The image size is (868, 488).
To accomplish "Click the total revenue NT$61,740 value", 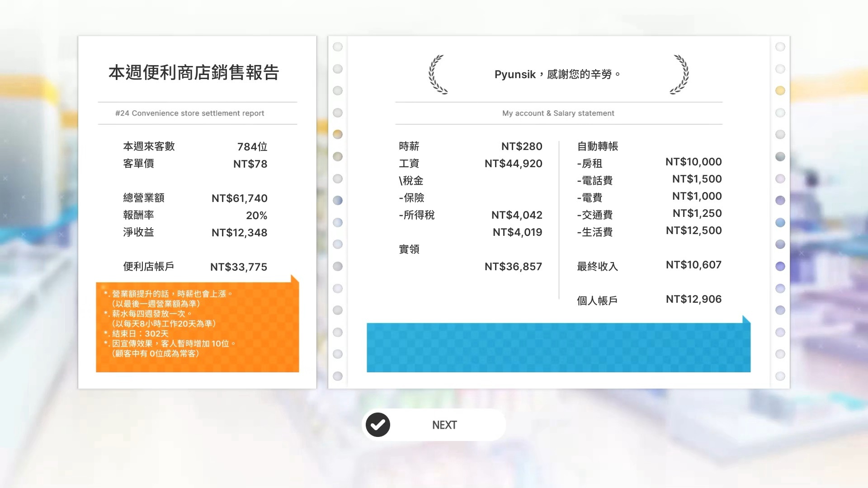I will [x=239, y=198].
